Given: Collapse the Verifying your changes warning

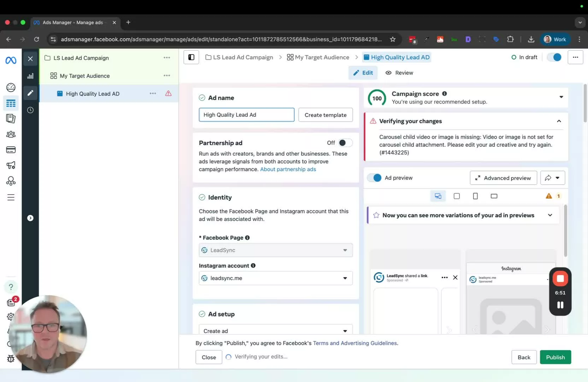Looking at the screenshot, I should [559, 121].
